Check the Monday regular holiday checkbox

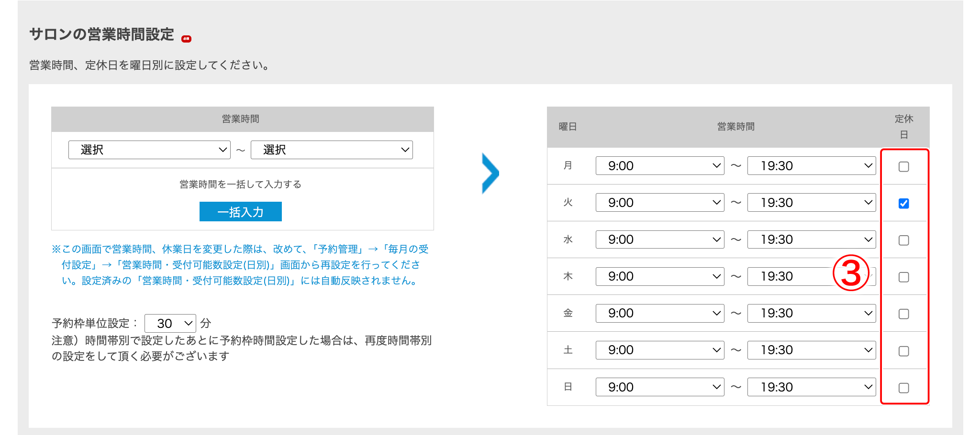(903, 166)
